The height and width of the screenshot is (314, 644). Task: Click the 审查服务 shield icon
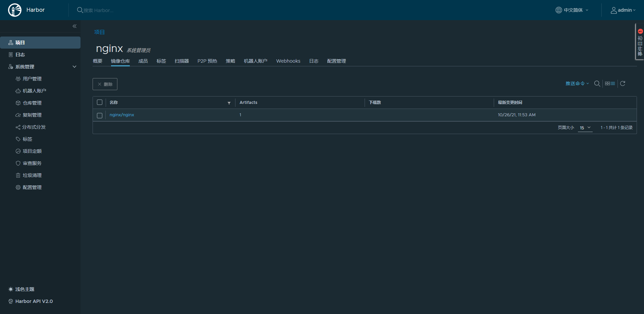coord(18,163)
